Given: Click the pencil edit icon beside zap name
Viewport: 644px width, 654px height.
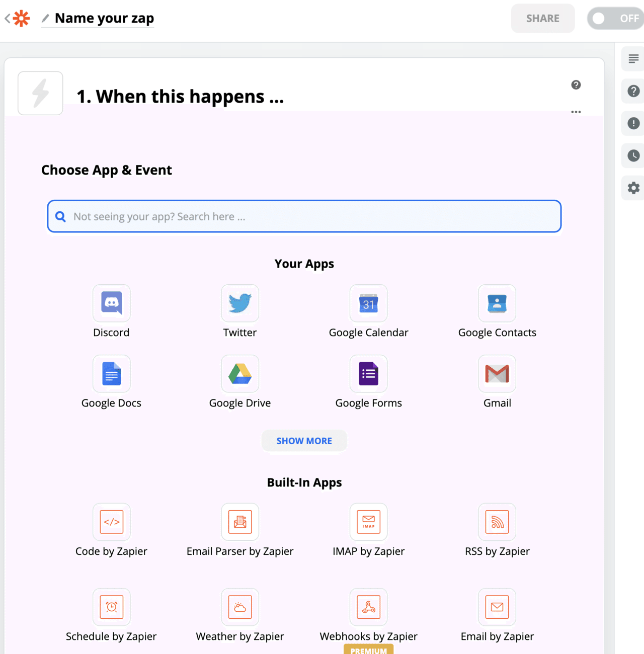Looking at the screenshot, I should (45, 18).
